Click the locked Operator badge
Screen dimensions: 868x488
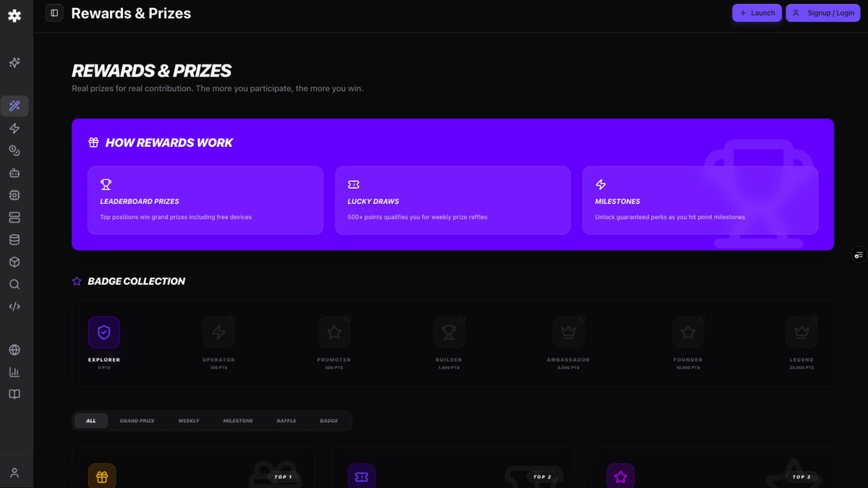[218, 333]
